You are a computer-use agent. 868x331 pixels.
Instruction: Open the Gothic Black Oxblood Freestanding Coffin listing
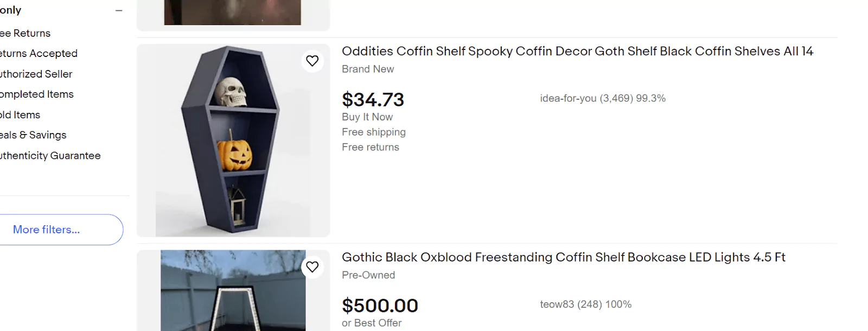(x=564, y=257)
